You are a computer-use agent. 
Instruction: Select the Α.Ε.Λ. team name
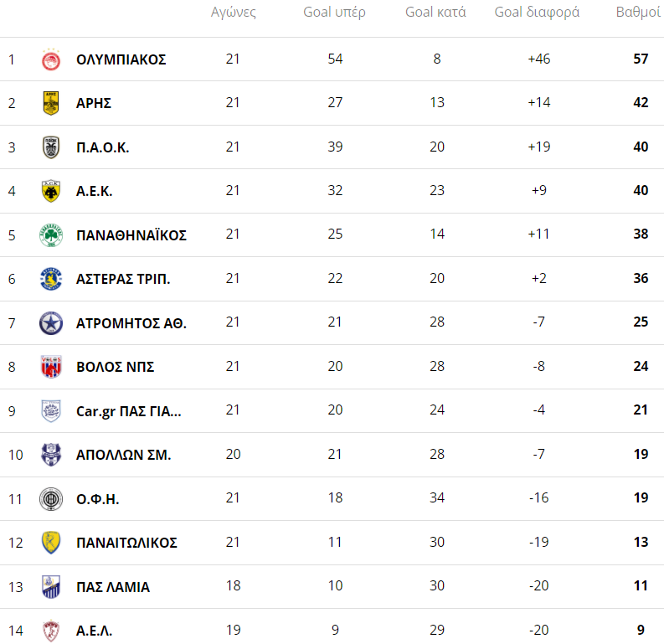(x=94, y=631)
